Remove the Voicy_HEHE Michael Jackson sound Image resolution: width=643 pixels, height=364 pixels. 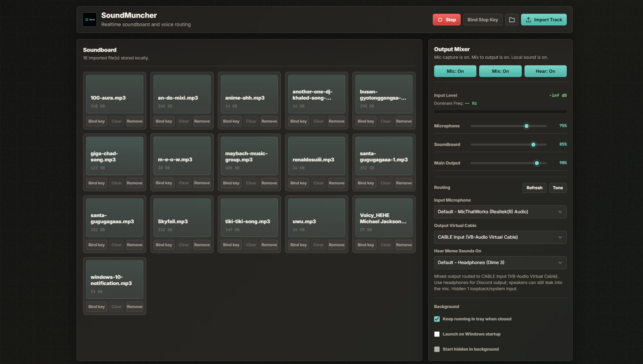click(x=404, y=245)
